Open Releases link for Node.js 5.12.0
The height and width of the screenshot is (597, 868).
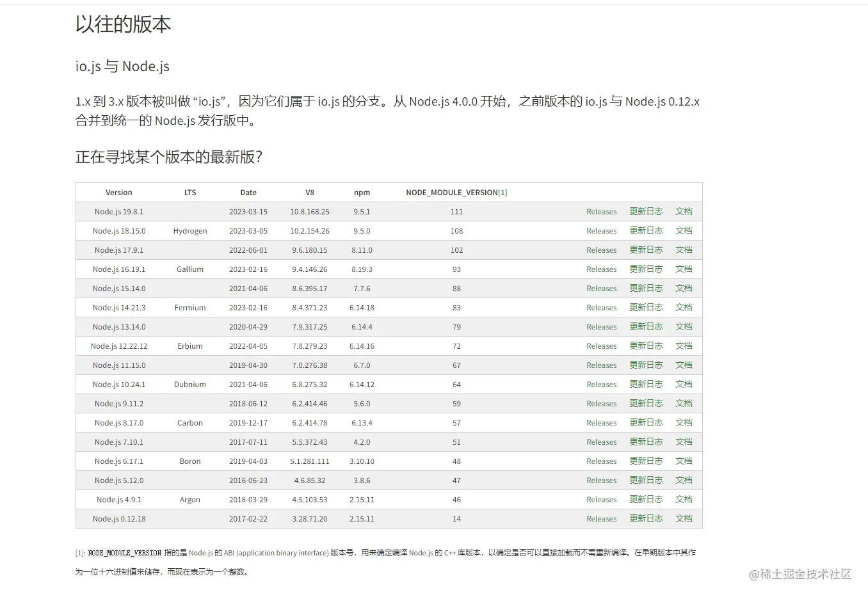coord(601,481)
